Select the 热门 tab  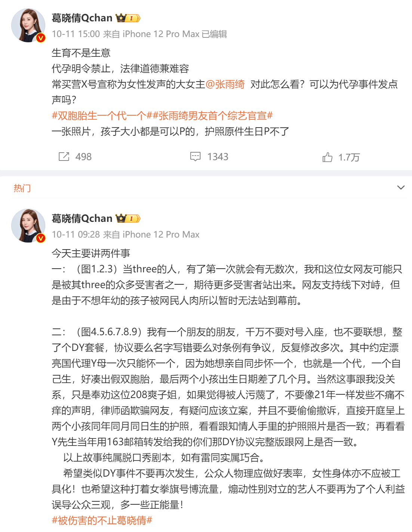point(22,188)
